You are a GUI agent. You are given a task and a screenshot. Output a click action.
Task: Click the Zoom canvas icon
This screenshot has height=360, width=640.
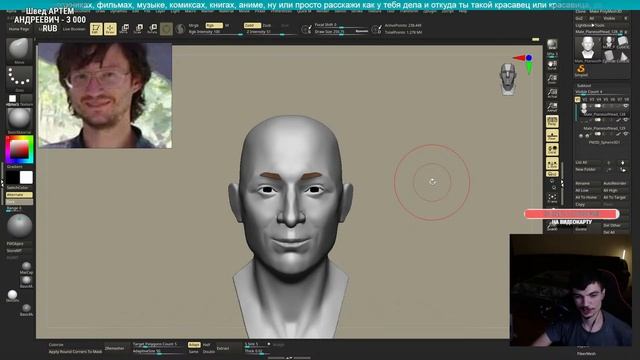tap(552, 79)
